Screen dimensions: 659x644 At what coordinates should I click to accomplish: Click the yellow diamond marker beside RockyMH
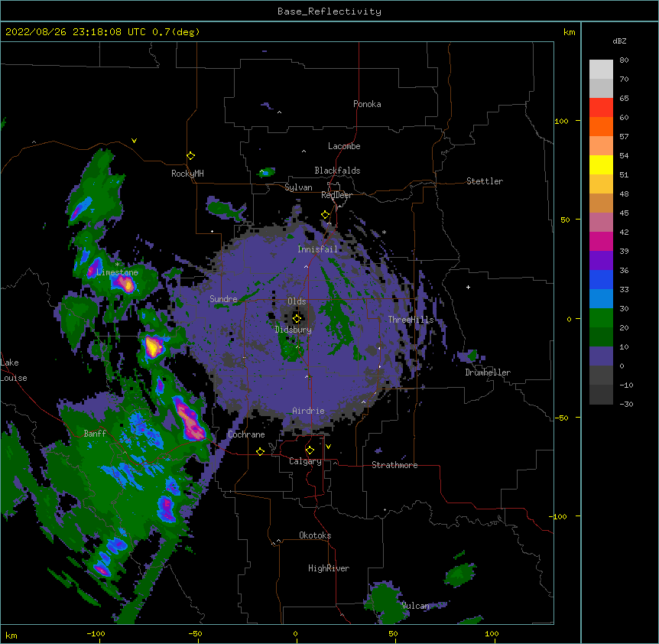pyautogui.click(x=190, y=156)
